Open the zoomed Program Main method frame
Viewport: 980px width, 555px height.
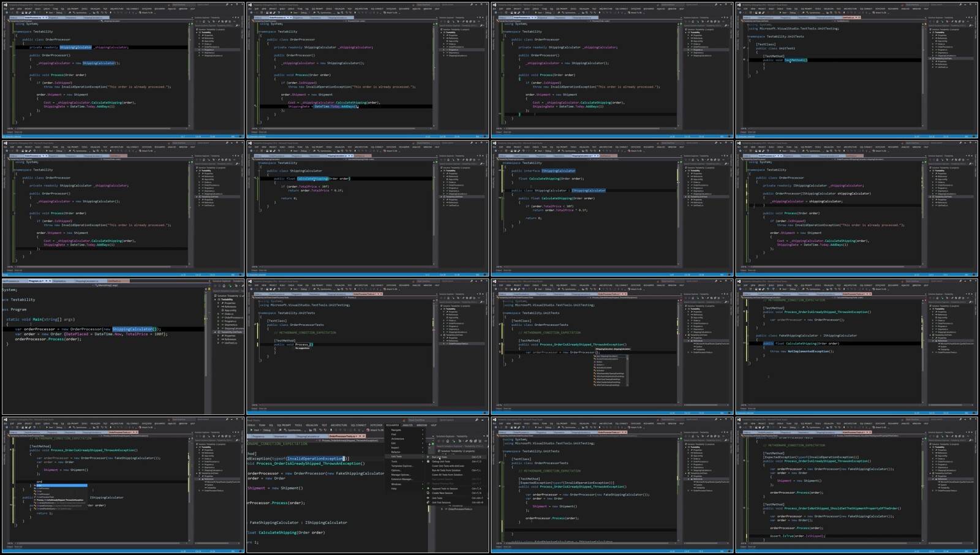pyautogui.click(x=123, y=347)
